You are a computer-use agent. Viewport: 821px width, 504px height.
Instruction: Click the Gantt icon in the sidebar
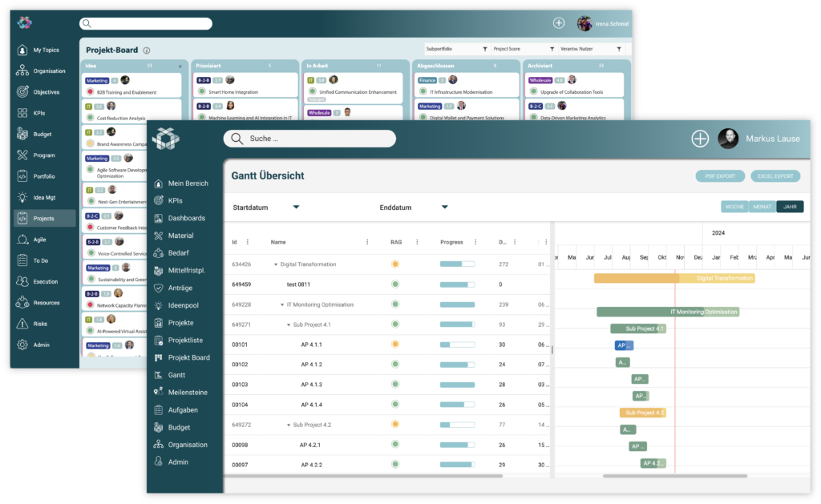click(159, 375)
